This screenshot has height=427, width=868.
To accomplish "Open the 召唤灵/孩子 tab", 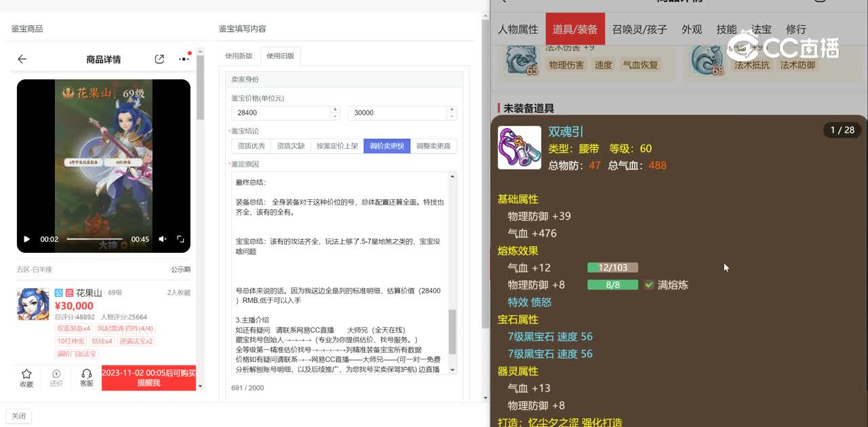I will (x=639, y=29).
